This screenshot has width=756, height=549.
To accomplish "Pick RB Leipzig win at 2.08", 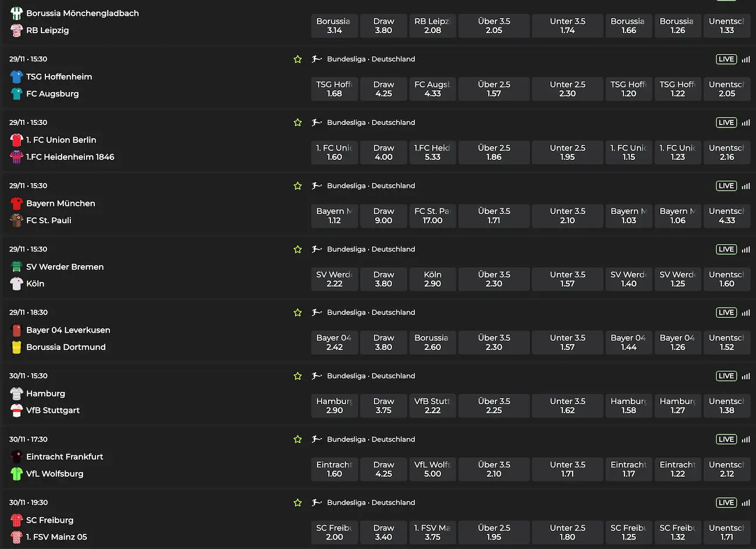I will (432, 26).
